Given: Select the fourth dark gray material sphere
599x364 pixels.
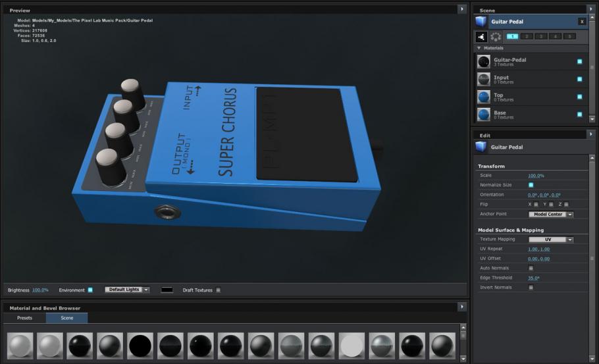Looking at the screenshot, I should click(110, 346).
